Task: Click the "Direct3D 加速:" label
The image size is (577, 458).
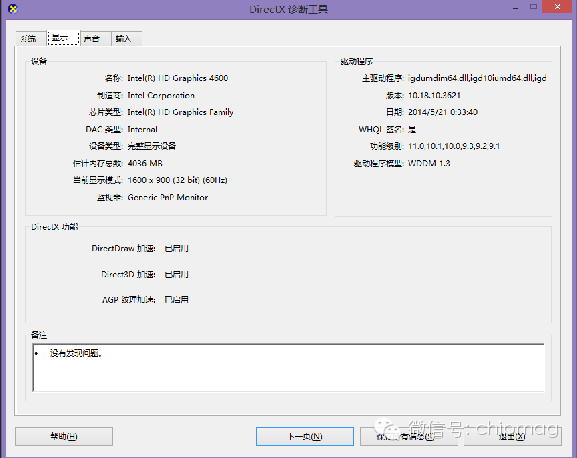Action: coord(128,274)
